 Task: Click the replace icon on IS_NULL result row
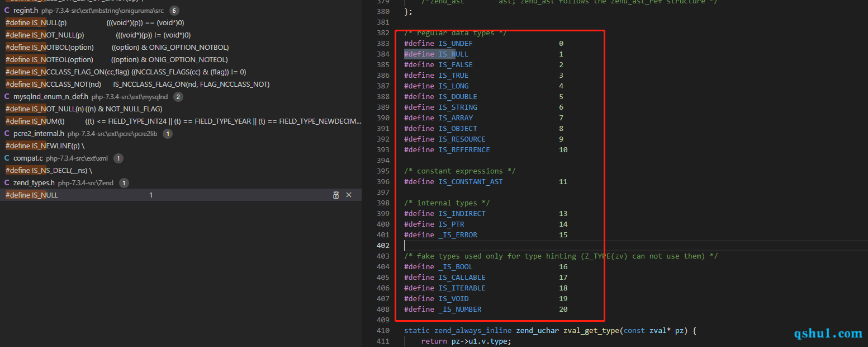336,195
